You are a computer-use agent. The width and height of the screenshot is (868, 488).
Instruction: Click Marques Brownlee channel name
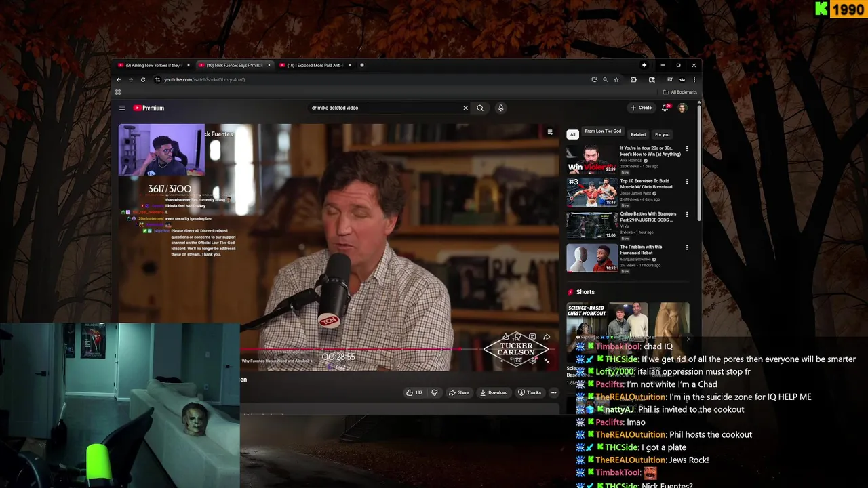(635, 259)
